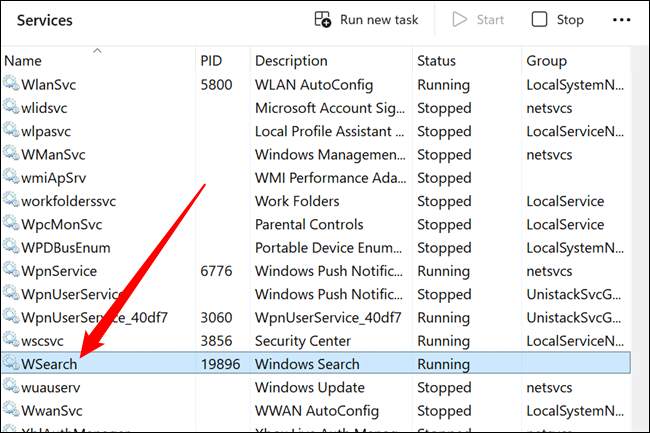Click the Security Center description
The image size is (650, 433).
(303, 341)
